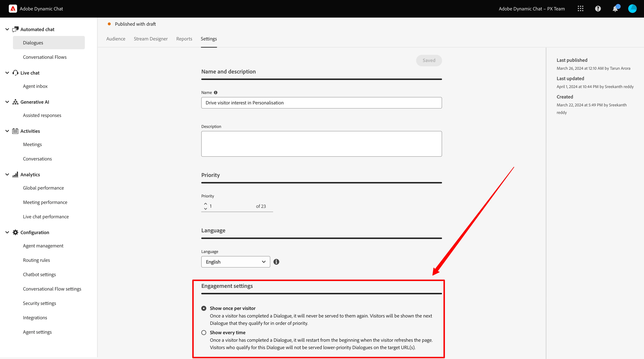Click the Saved button
The height and width of the screenshot is (359, 644).
pos(429,60)
